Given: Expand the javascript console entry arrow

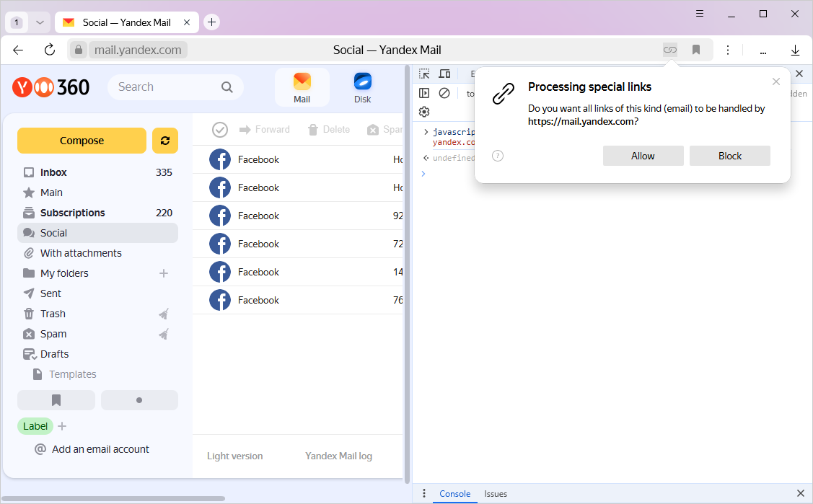Looking at the screenshot, I should pyautogui.click(x=426, y=132).
